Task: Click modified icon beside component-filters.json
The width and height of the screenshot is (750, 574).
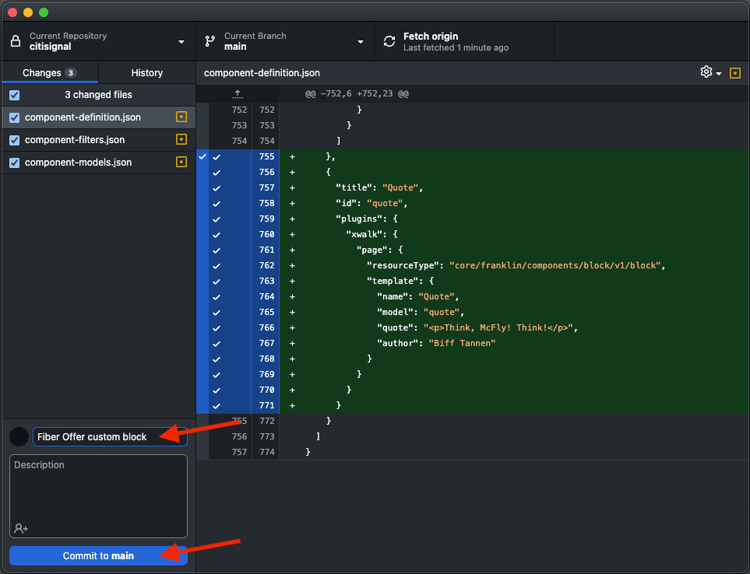Action: [181, 140]
